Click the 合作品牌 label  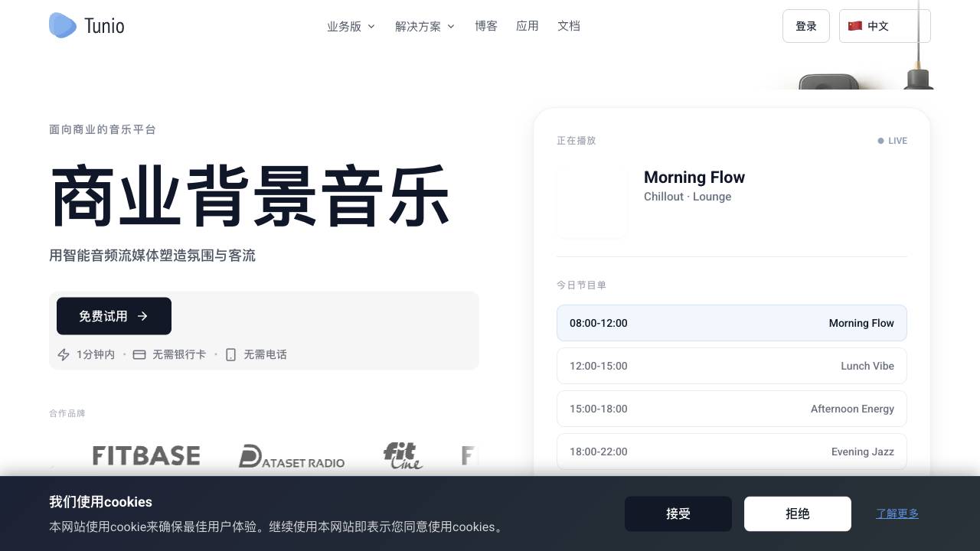point(67,413)
